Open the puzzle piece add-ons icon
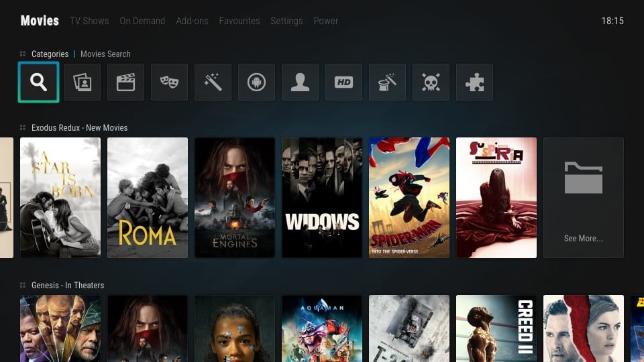Screen dimensions: 644x362 [474, 82]
